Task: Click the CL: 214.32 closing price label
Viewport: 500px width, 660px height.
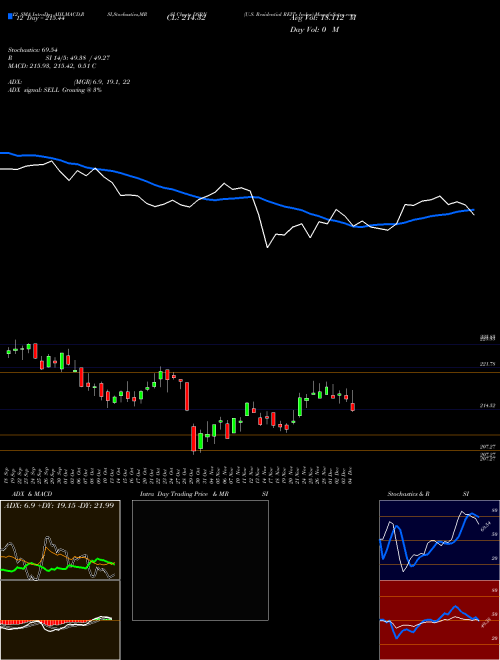Action: (186, 18)
